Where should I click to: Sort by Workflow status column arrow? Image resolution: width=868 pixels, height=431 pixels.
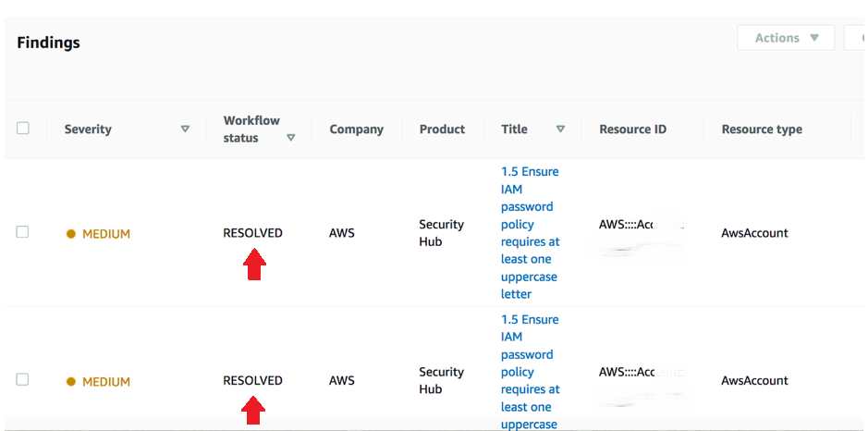click(290, 138)
